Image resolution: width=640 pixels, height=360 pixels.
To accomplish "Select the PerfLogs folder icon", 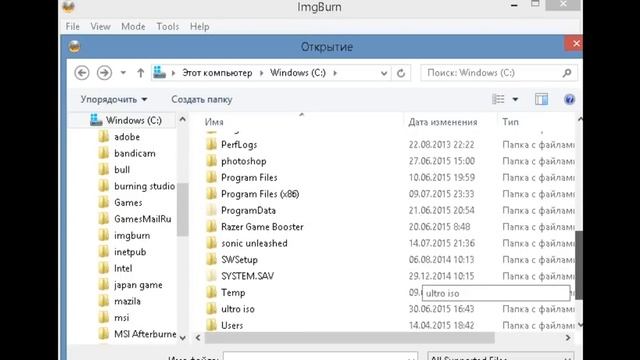I will tap(211, 144).
